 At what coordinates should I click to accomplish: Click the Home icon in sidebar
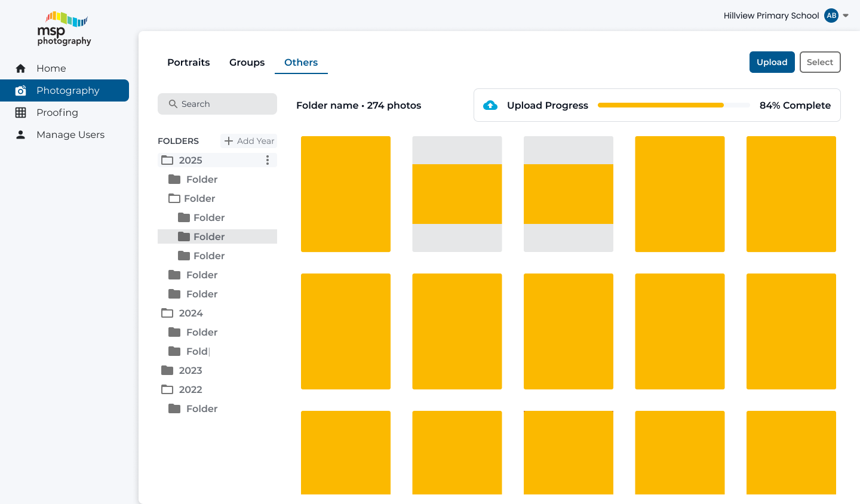(21, 69)
